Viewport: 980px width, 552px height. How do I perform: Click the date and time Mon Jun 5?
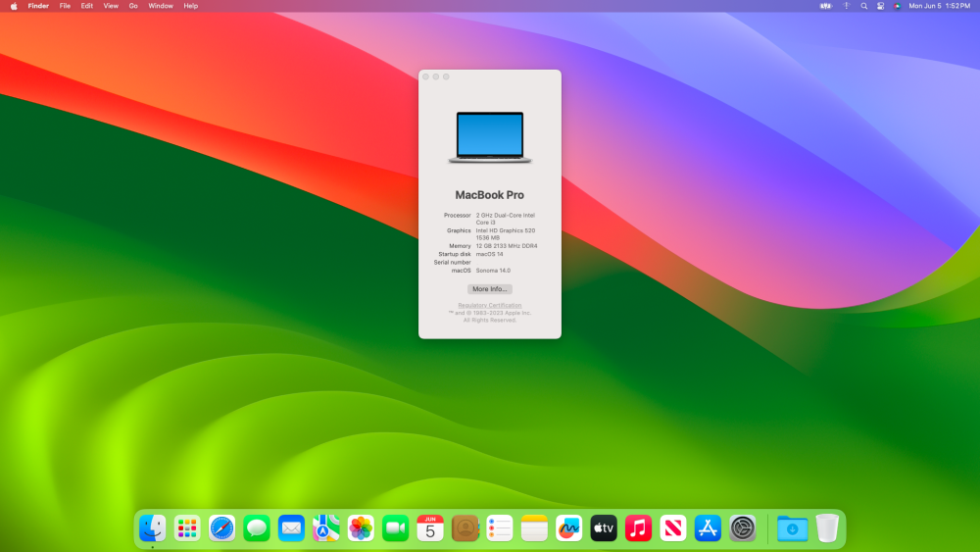point(940,6)
